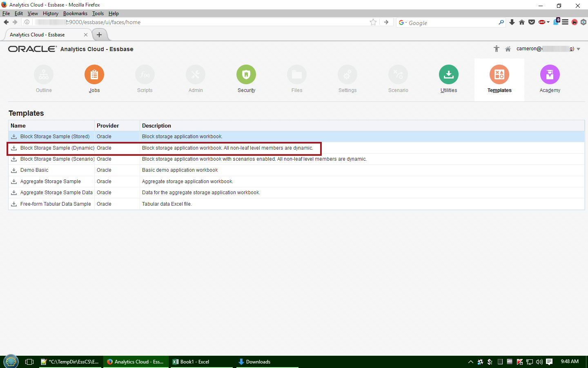Viewport: 588px width, 368px height.
Task: Open Firefox downloads arrow in toolbar
Action: (512, 22)
